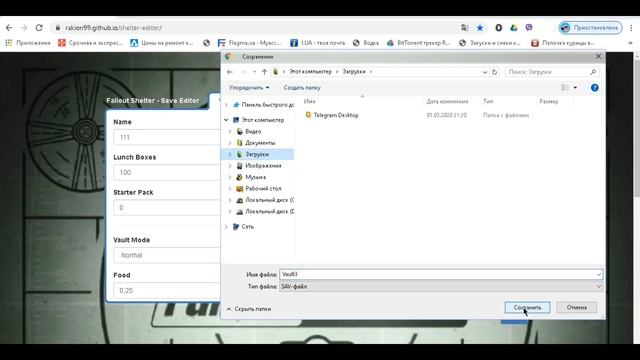Go up one folder level in dialog
This screenshot has width=640, height=360.
click(264, 72)
